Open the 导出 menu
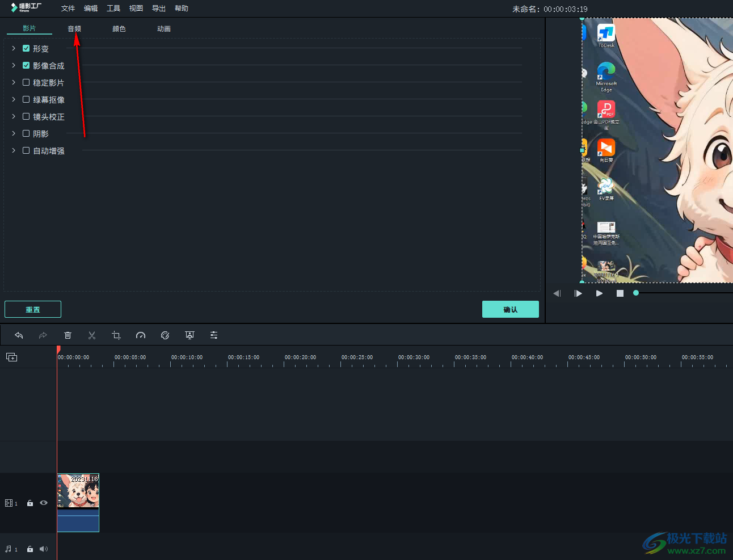The width and height of the screenshot is (733, 560). (159, 9)
